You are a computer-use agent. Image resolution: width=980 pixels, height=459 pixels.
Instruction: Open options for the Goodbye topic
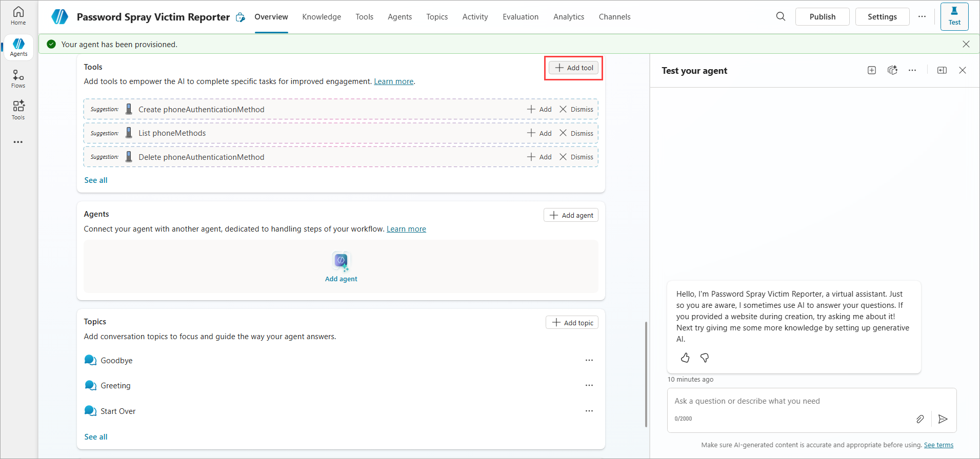pos(589,360)
